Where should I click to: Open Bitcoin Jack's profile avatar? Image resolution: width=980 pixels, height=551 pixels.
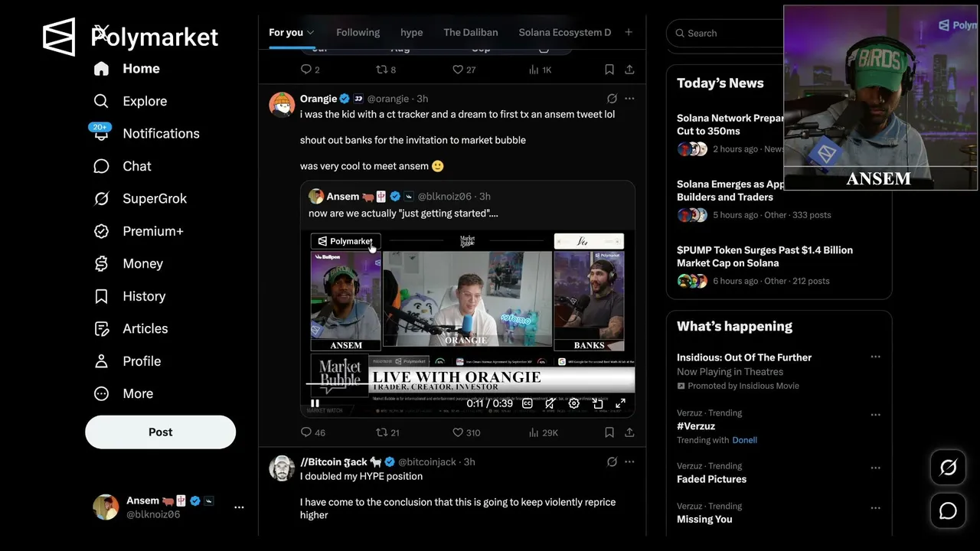(282, 468)
